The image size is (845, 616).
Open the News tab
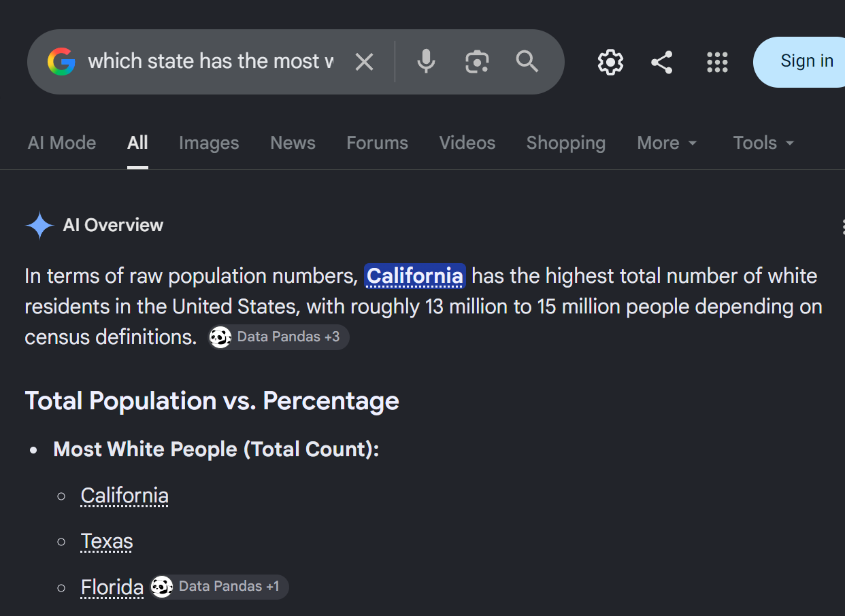pos(293,143)
